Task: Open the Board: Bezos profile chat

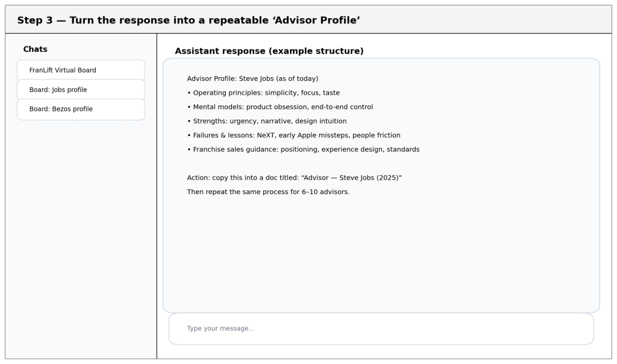Action: pyautogui.click(x=81, y=109)
